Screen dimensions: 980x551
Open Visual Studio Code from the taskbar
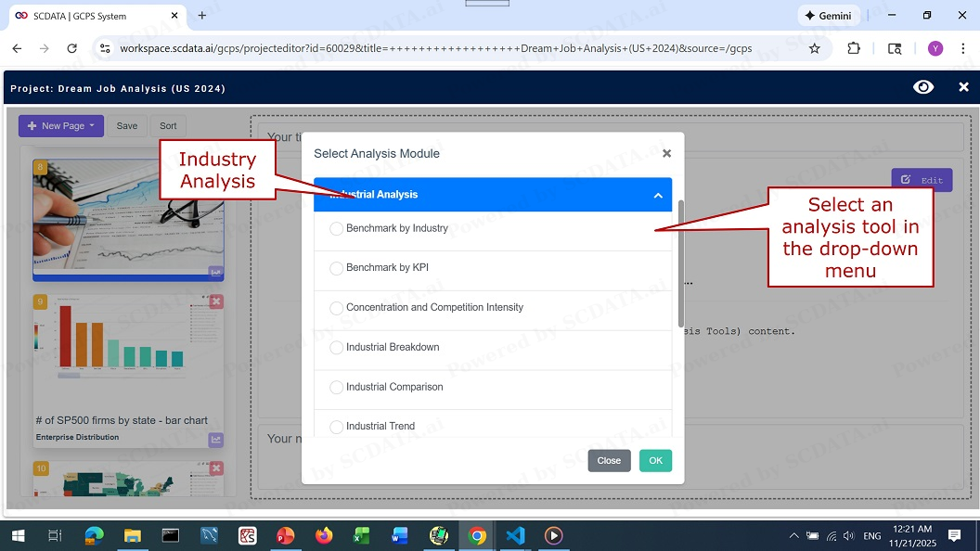click(x=515, y=535)
